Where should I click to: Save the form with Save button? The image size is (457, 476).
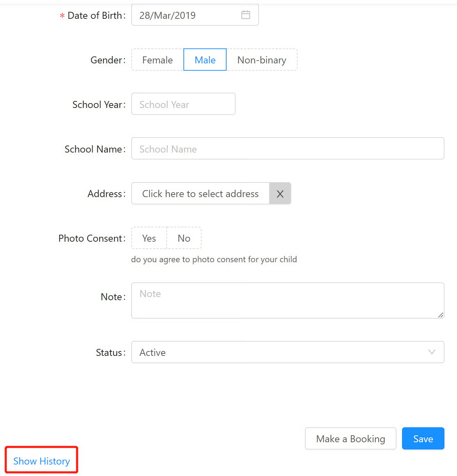click(x=423, y=439)
